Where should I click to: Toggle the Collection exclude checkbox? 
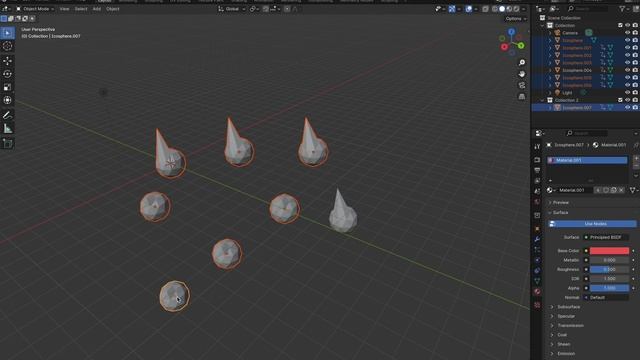coord(620,25)
